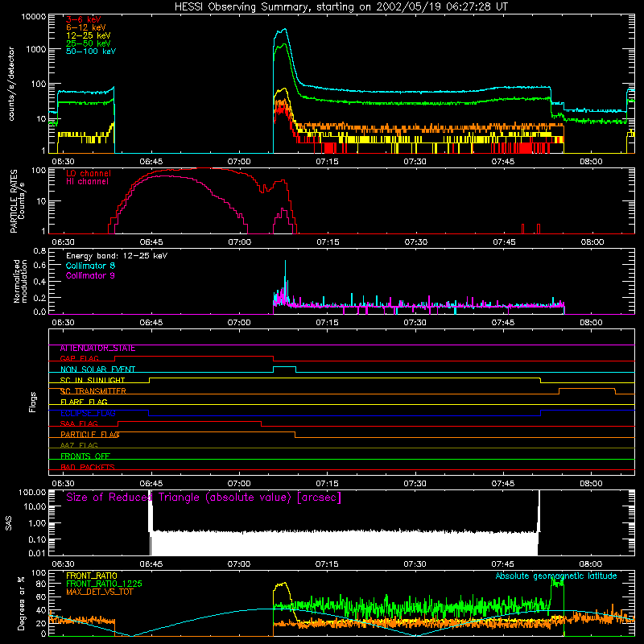Select the Collimator 8 legend entry
644x644 pixels.
90,266
